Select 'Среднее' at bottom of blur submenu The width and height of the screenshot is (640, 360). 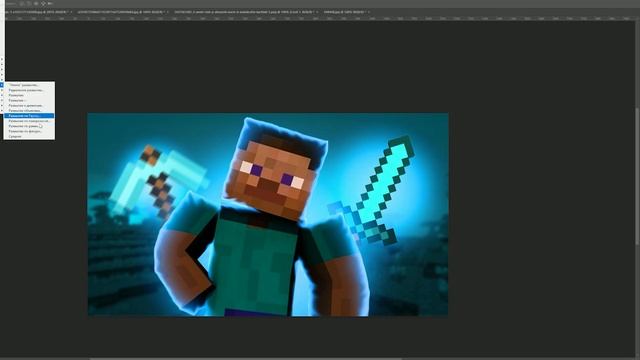29,136
